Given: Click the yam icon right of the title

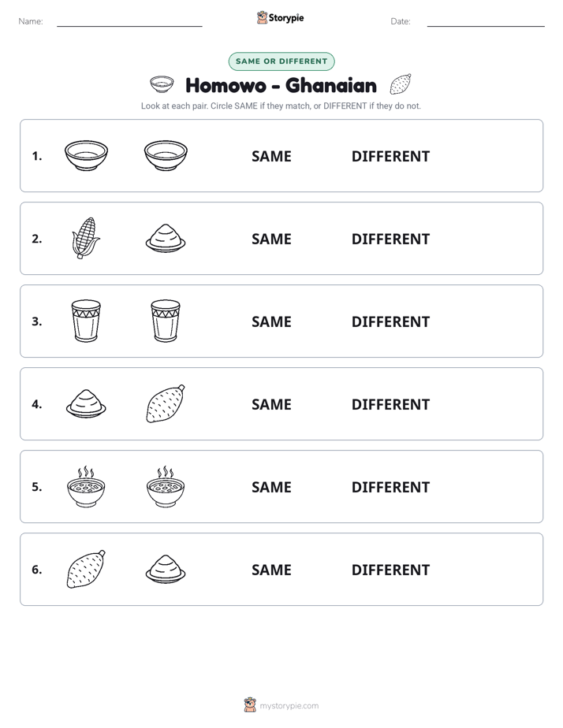Looking at the screenshot, I should [401, 84].
